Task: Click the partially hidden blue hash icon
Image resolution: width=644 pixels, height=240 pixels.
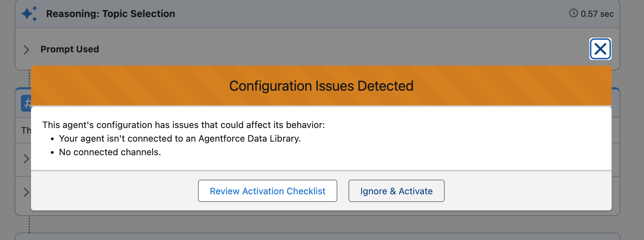Action: pyautogui.click(x=26, y=103)
